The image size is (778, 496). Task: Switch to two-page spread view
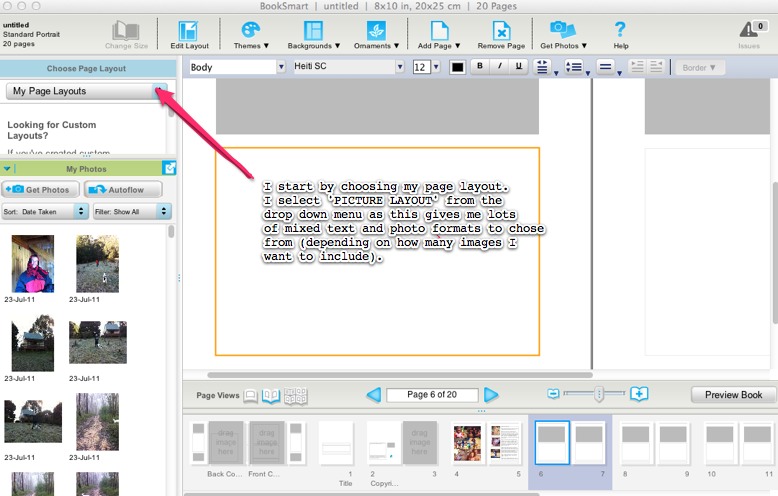pos(271,395)
